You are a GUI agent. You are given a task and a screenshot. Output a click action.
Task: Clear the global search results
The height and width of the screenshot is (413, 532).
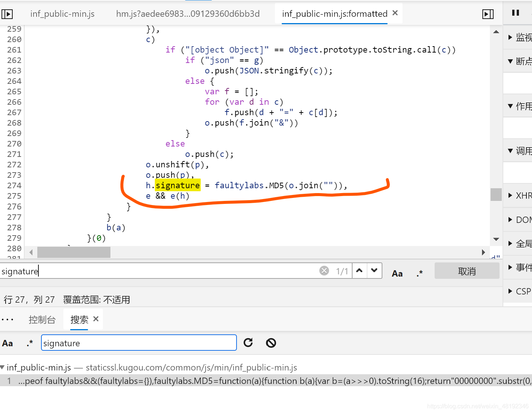271,343
